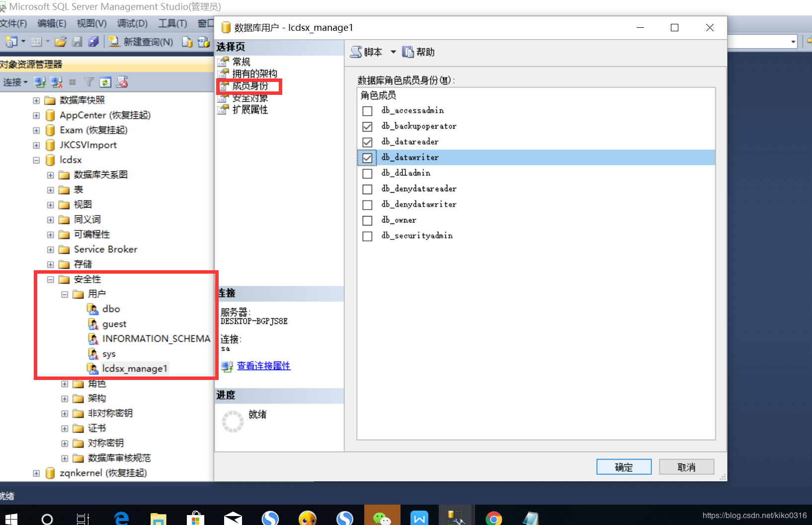The width and height of the screenshot is (812, 525).
Task: Expand the 角色 roles folder
Action: click(65, 383)
